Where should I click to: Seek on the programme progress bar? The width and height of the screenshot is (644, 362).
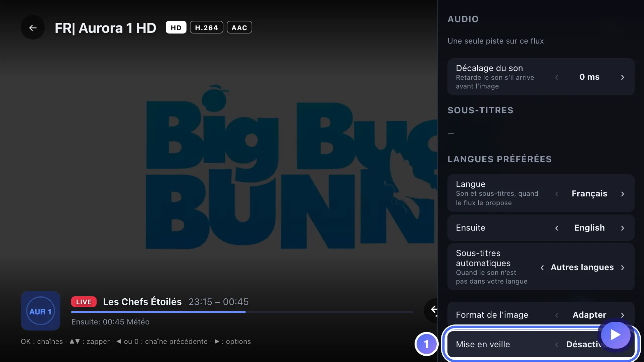[x=242, y=312]
